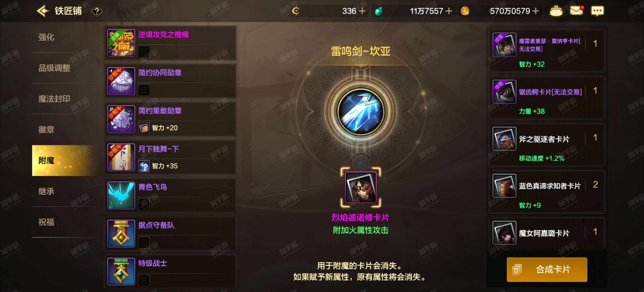Viewport: 644px width, 292px height.
Task: Select the 据点守备队 medal icon
Action: pyautogui.click(x=121, y=234)
